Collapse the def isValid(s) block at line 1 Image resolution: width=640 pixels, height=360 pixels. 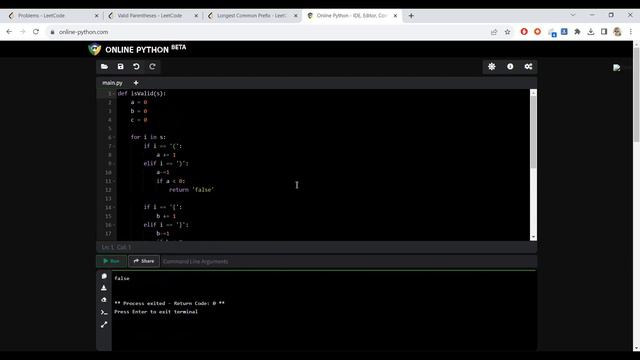point(114,94)
